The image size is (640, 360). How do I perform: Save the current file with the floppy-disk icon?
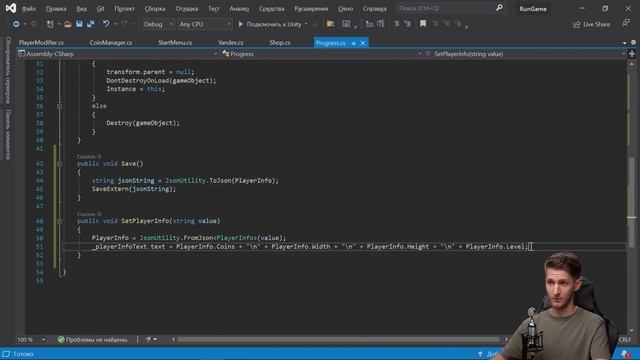(79, 24)
